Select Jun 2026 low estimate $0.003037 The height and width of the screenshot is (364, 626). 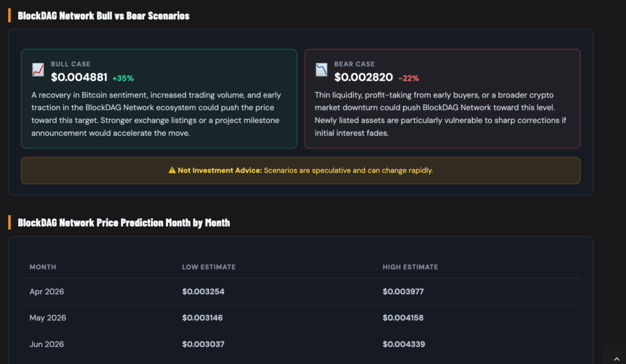(203, 344)
